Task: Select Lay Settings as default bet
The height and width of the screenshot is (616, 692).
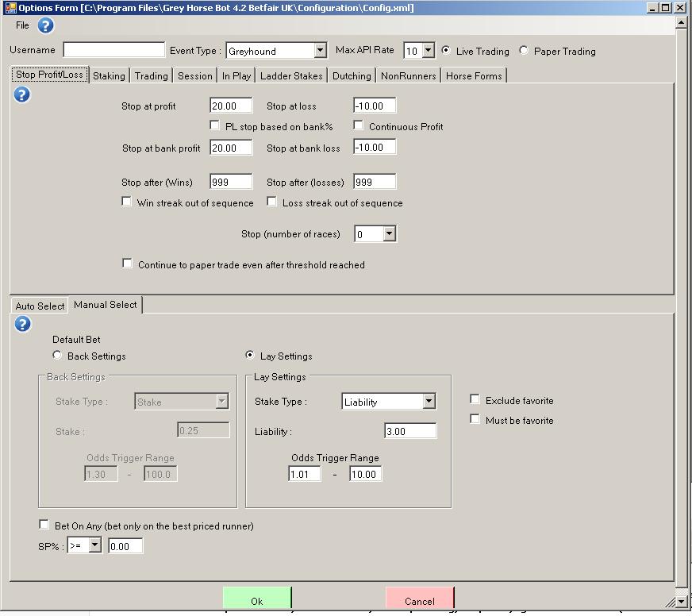Action: [250, 355]
